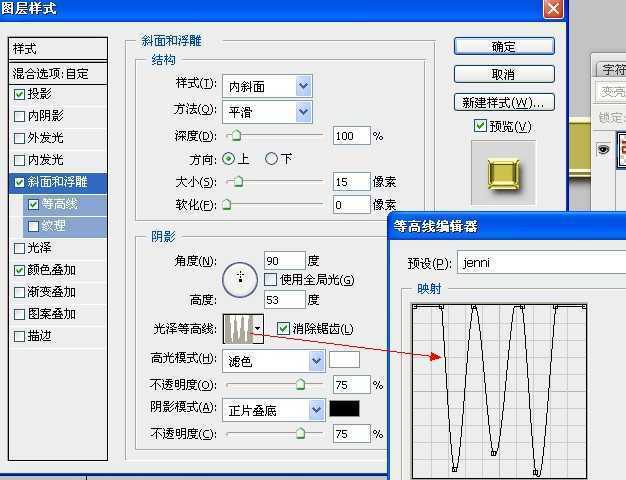Click the 软化 value field showing 0
Viewport: 626px width, 480px height.
click(351, 205)
